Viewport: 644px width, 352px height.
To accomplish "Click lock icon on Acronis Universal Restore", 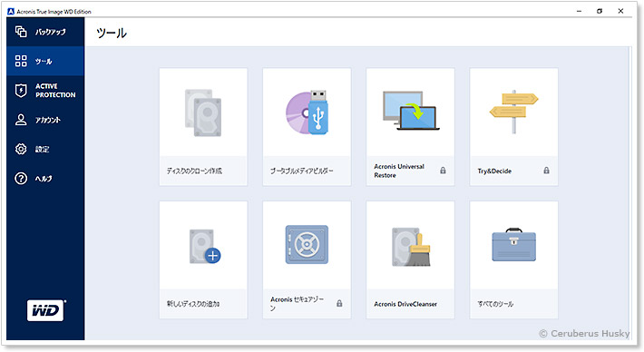I will [x=443, y=171].
